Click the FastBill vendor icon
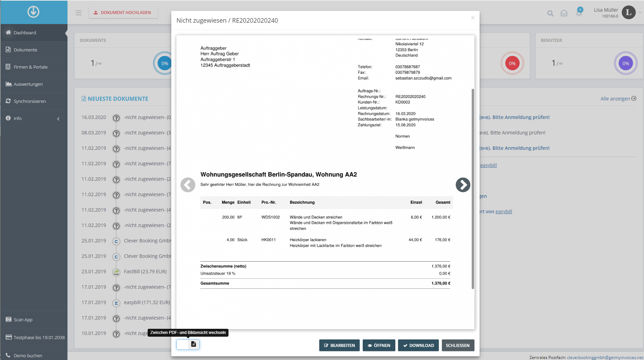The width and height of the screenshot is (644, 360). pyautogui.click(x=116, y=272)
